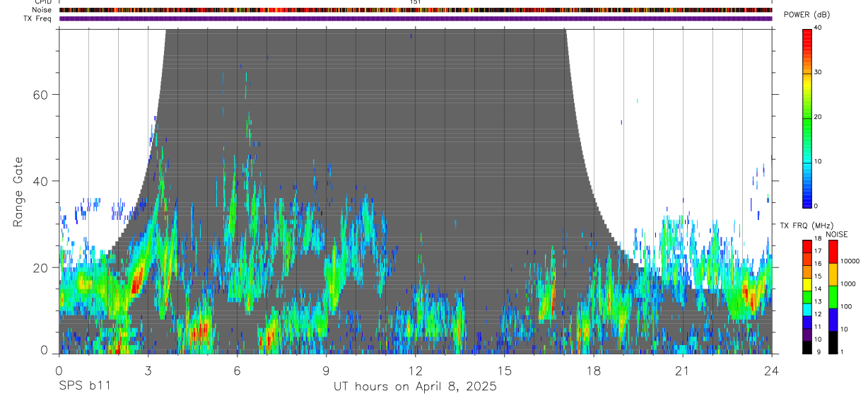The image size is (868, 401).
Task: Click the 21 tick on UT hours axis
Action: (x=682, y=371)
